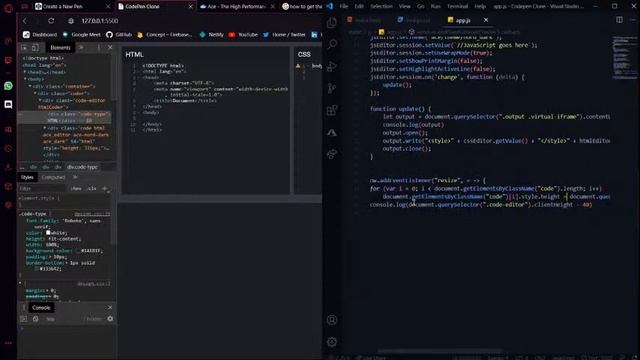Switch to the Computed styles tab
This screenshot has height=360, width=640.
(53, 178)
